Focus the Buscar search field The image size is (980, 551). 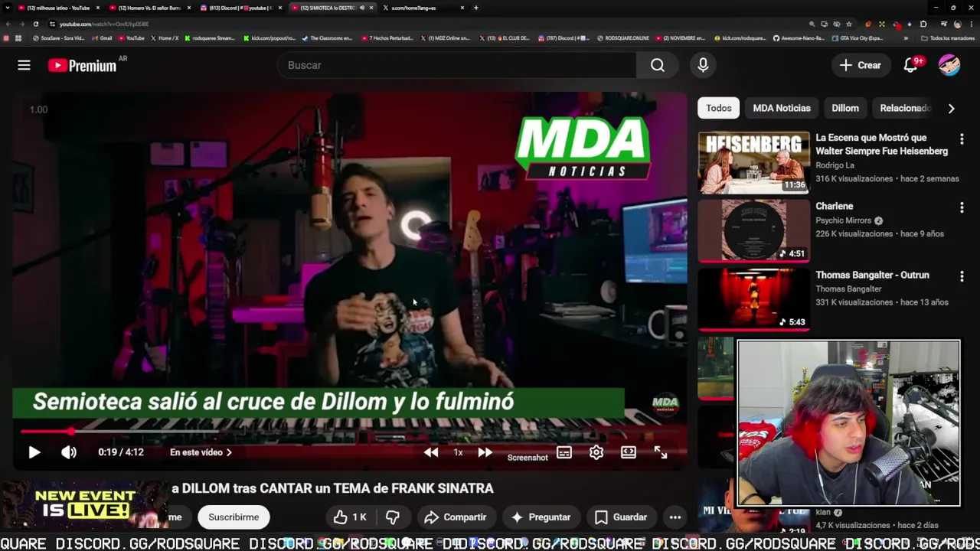456,65
